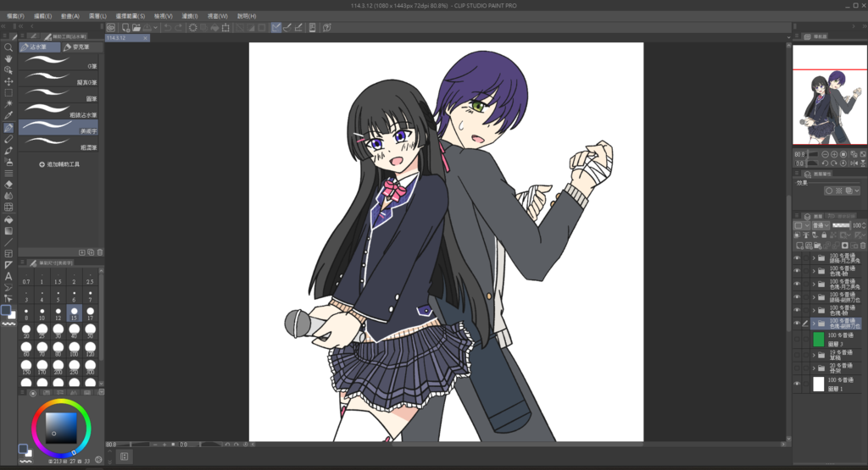Click 追加輔助工具 add subtool button

point(59,164)
